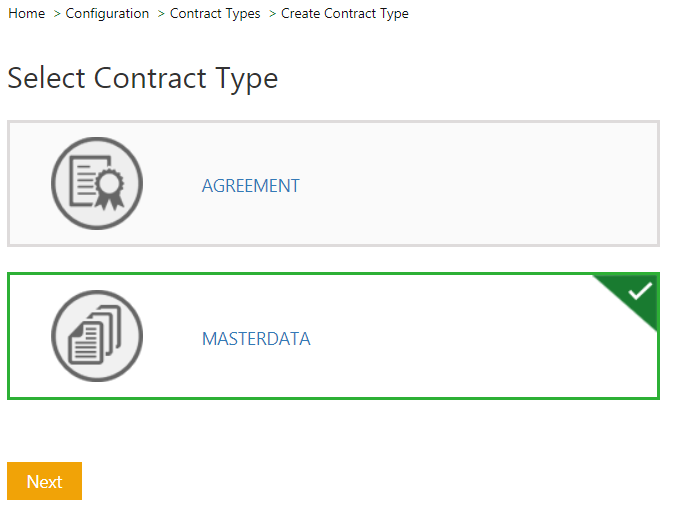Click empty area right of AGREEMENT label
The height and width of the screenshot is (506, 673).
480,186
